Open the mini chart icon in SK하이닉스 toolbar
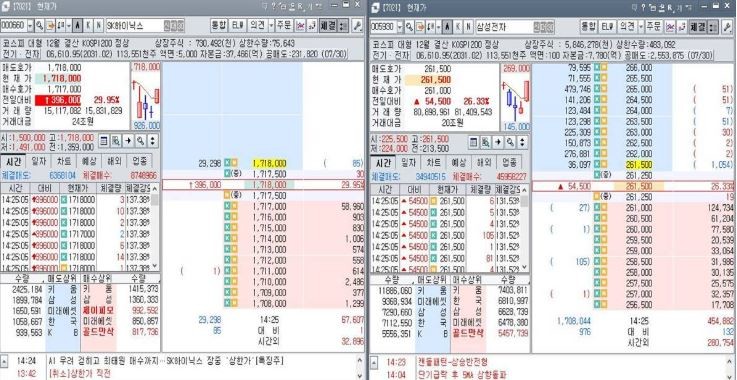The width and height of the screenshot is (737, 380). 300,25
